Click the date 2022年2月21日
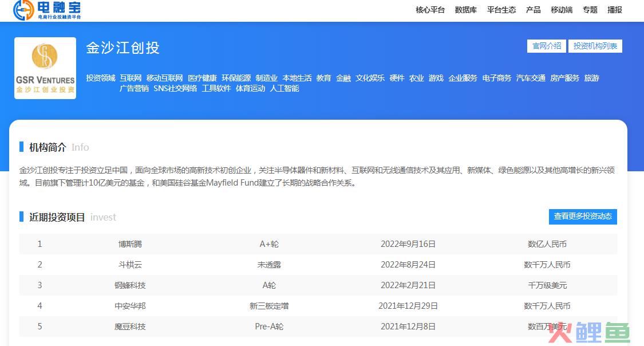Screen dimensions: 644x346 (x=408, y=285)
